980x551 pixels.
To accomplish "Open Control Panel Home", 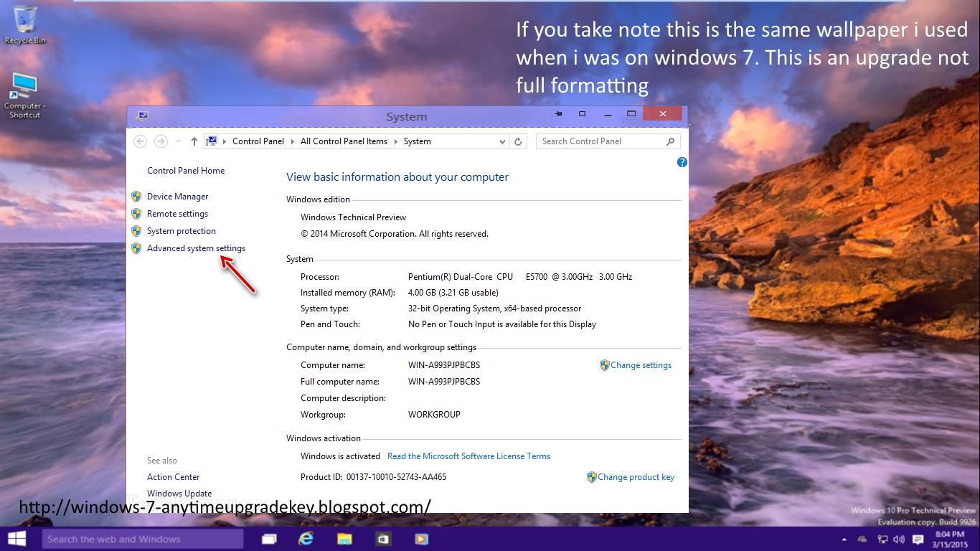I will pos(186,171).
